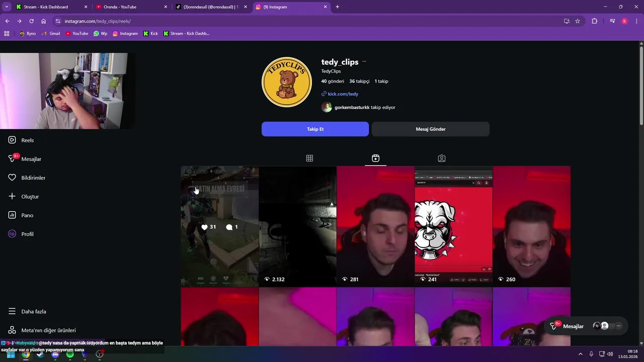Go forward in browser history
This screenshot has width=644, height=362.
coord(19,21)
